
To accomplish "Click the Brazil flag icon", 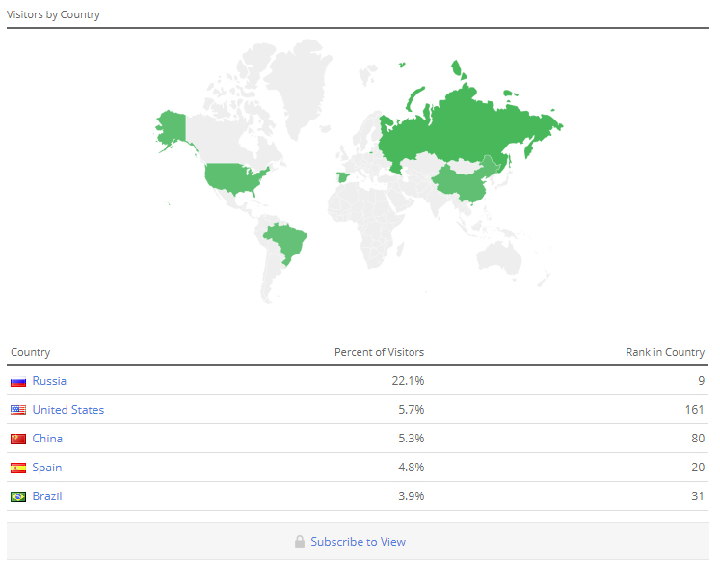I will (18, 497).
